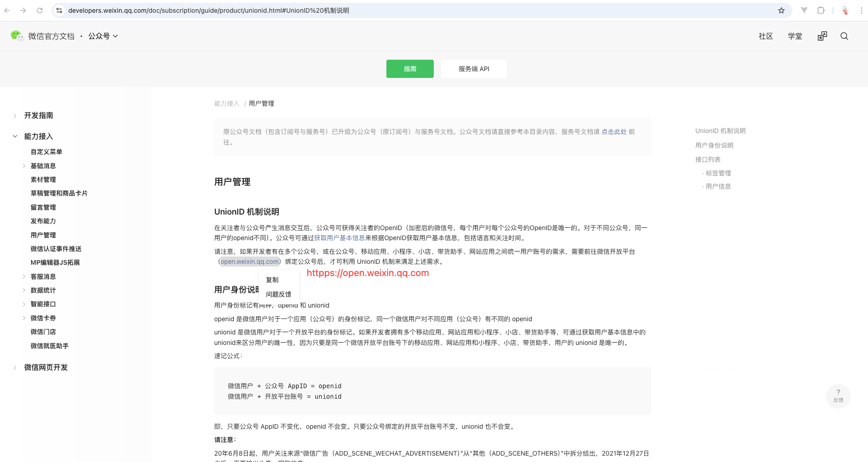Screen dimensions: 868x462
Task: Open 社区 in the top navigation
Action: click(x=765, y=36)
